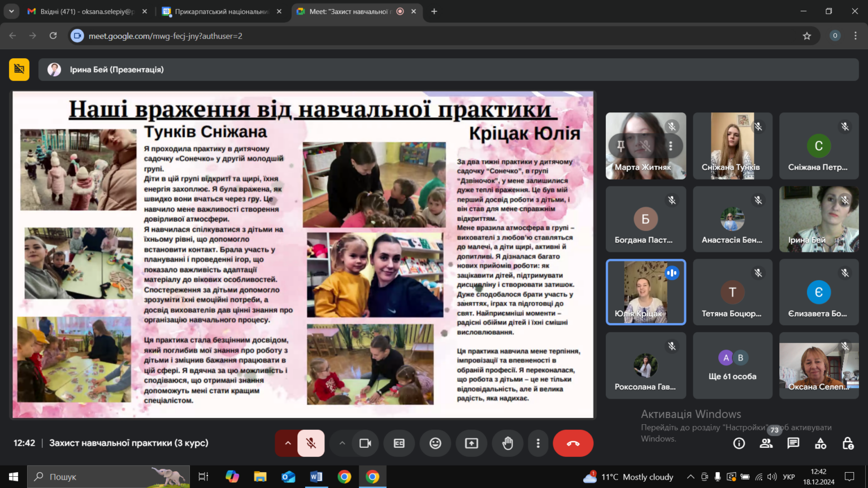The width and height of the screenshot is (868, 488).
Task: Expand audio settings chevron next to microphone
Action: tap(288, 443)
